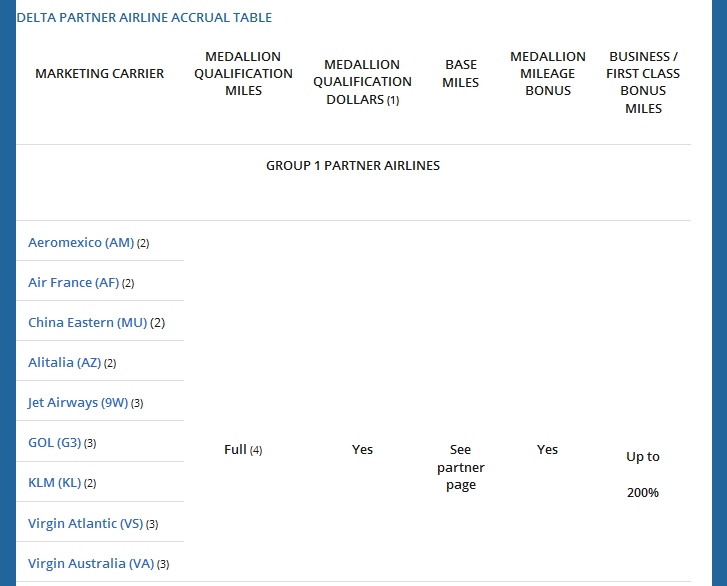Click the "See partner page" base miles cell

pos(461,467)
